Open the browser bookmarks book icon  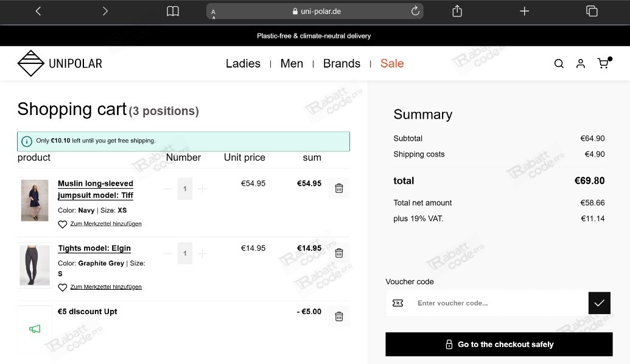tap(173, 11)
